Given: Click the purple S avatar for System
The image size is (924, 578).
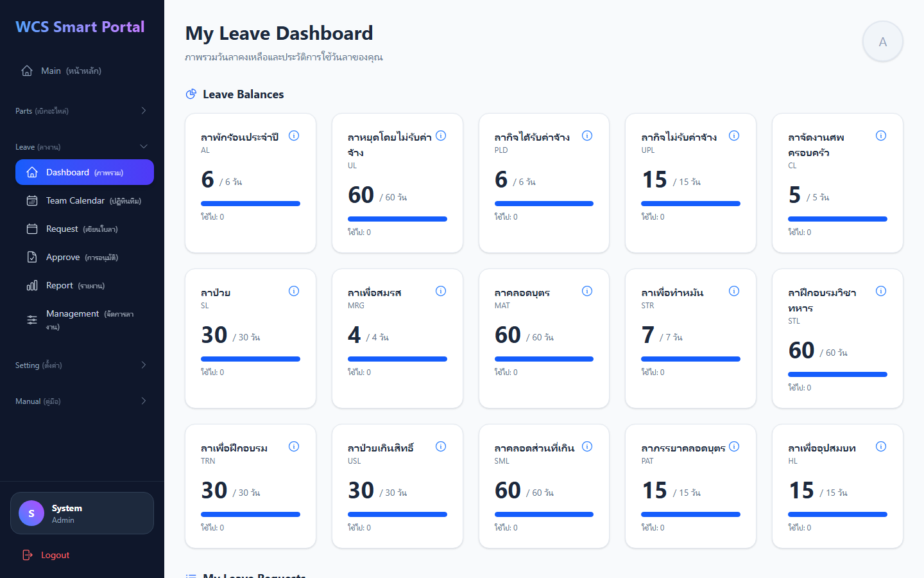Looking at the screenshot, I should 31,513.
